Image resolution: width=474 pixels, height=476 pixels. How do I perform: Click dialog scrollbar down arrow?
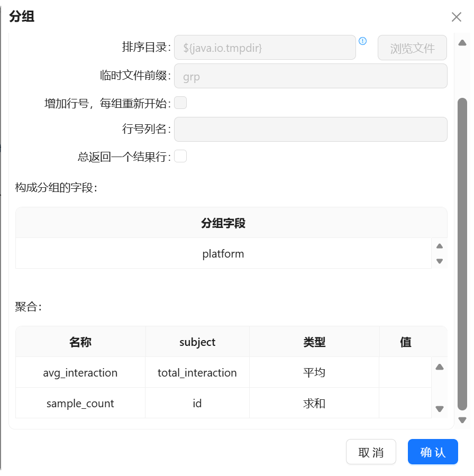(x=462, y=420)
